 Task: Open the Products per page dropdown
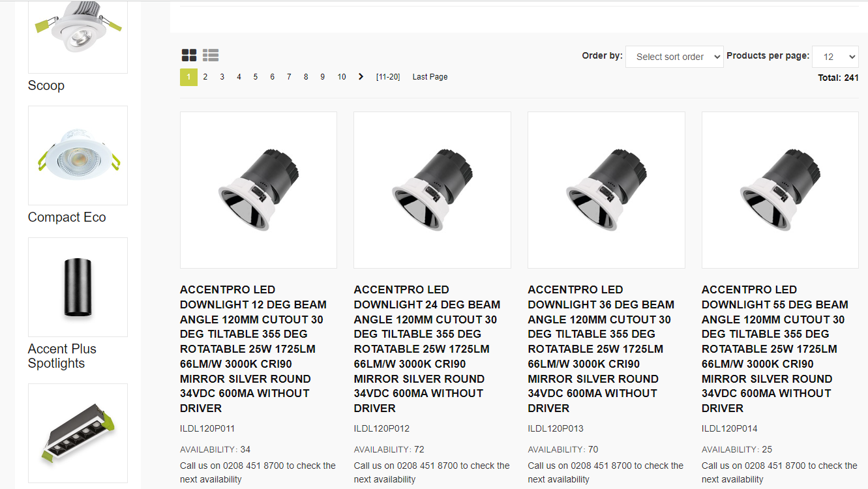coord(835,57)
